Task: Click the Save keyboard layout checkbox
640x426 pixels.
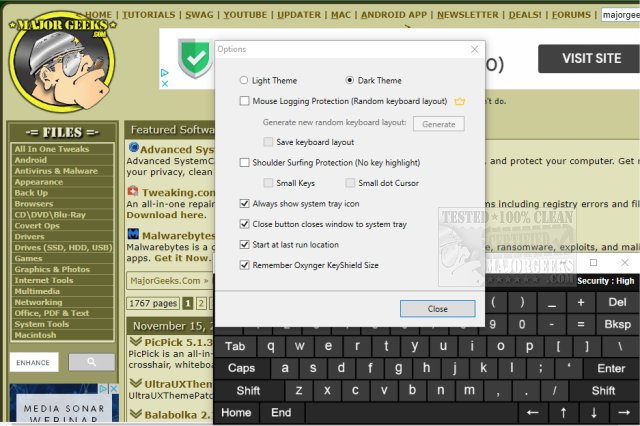Action: click(268, 142)
